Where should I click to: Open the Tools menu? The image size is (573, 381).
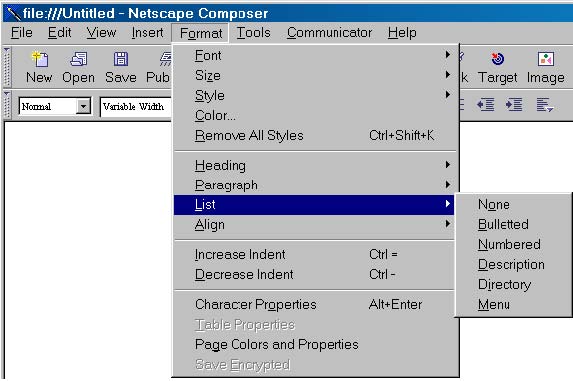tap(253, 33)
